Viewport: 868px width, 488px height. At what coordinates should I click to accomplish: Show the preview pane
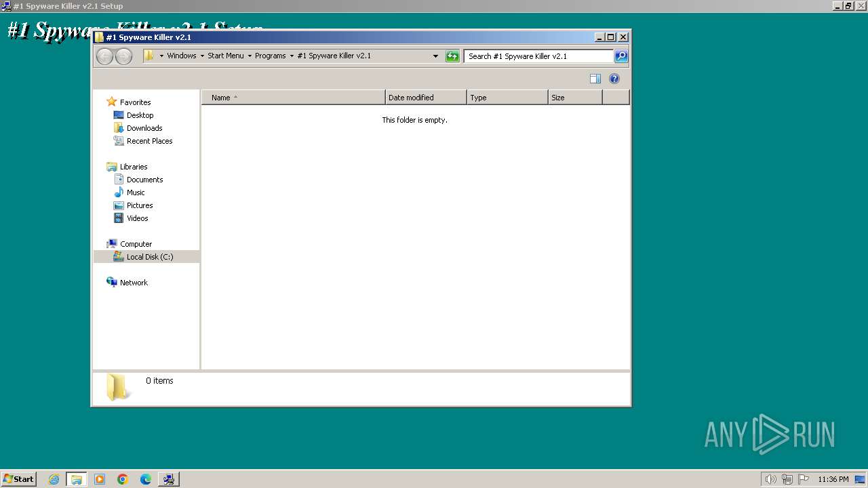click(x=595, y=79)
